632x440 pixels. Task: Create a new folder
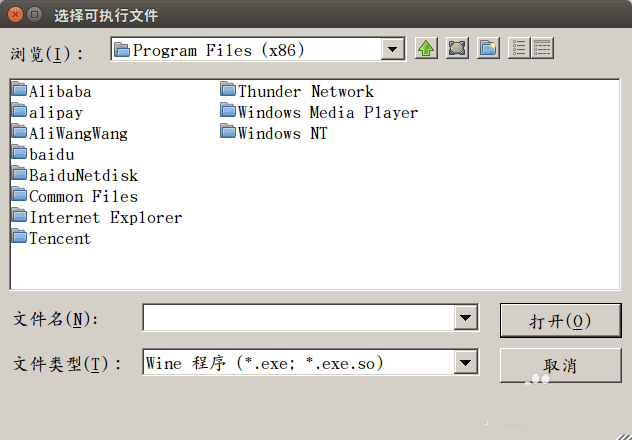point(488,49)
